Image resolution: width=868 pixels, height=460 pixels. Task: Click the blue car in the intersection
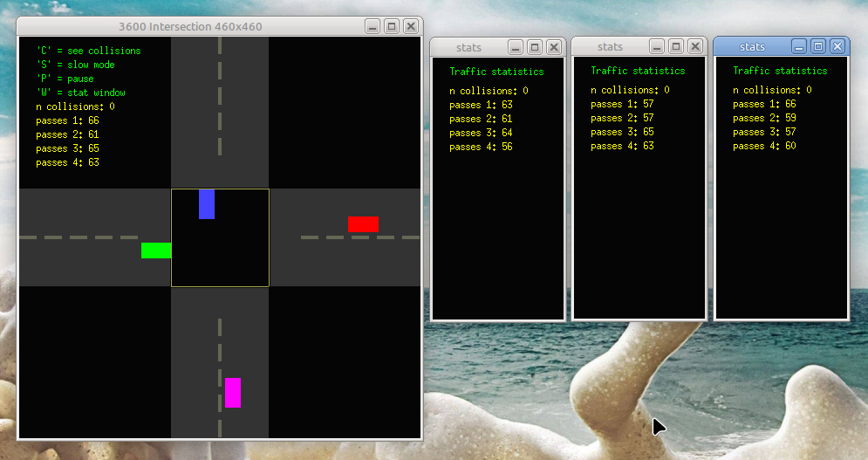click(206, 204)
